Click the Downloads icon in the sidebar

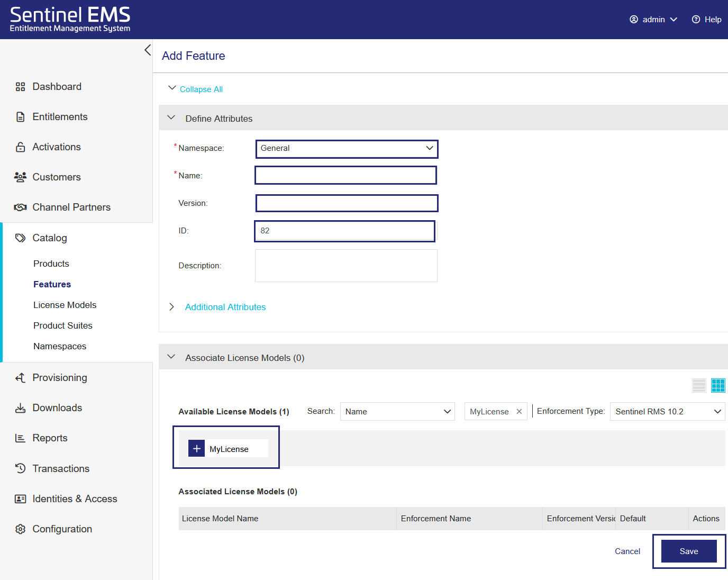(x=20, y=407)
